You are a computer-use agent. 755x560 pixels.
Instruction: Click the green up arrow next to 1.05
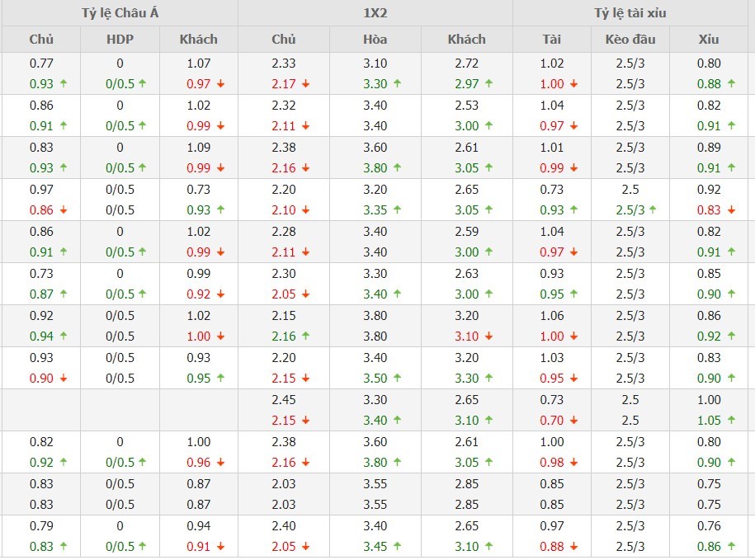pos(732,421)
